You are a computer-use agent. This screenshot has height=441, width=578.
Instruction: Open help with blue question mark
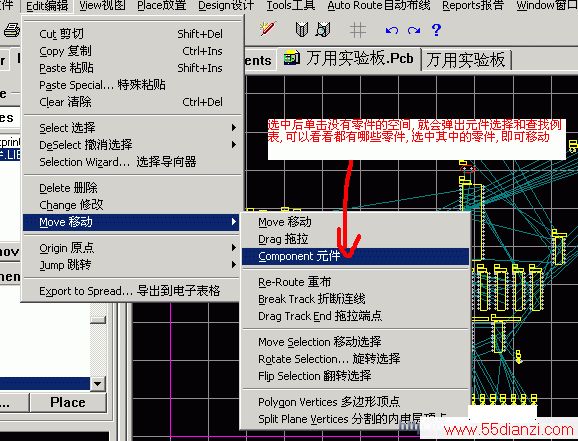[436, 30]
